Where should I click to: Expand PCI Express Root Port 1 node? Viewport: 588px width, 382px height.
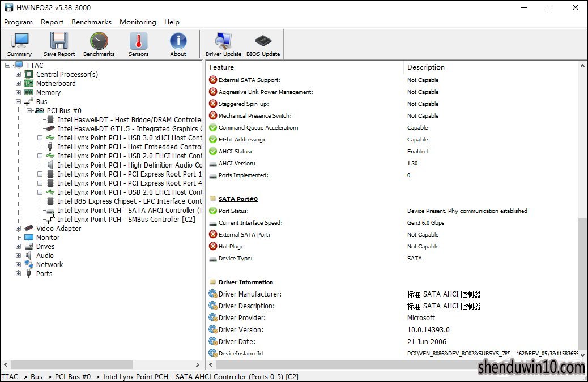tap(40, 174)
